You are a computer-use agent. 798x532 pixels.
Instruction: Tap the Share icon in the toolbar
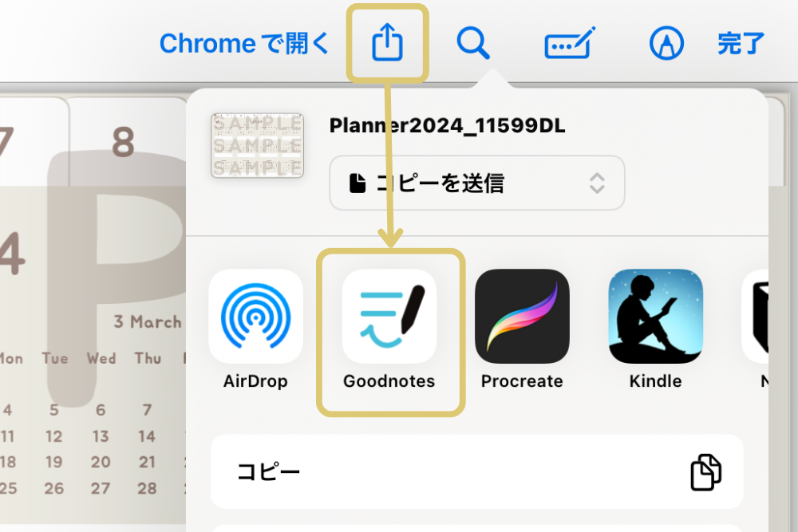click(x=388, y=43)
